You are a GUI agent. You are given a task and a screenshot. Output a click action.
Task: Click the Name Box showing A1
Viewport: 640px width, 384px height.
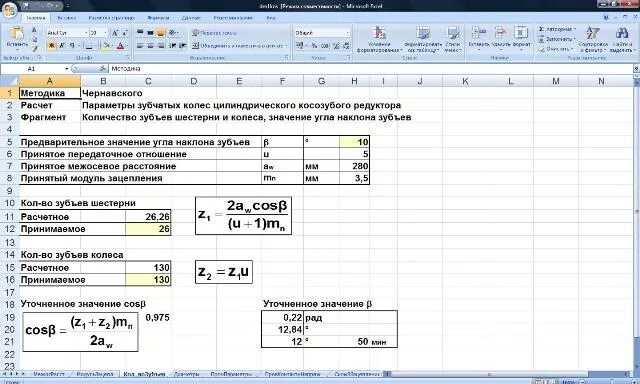pos(35,69)
